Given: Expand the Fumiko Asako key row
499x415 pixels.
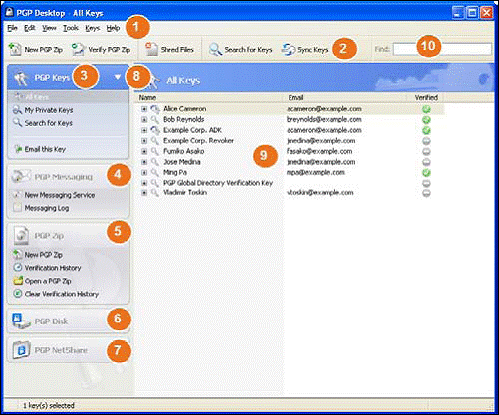Looking at the screenshot, I should (144, 151).
